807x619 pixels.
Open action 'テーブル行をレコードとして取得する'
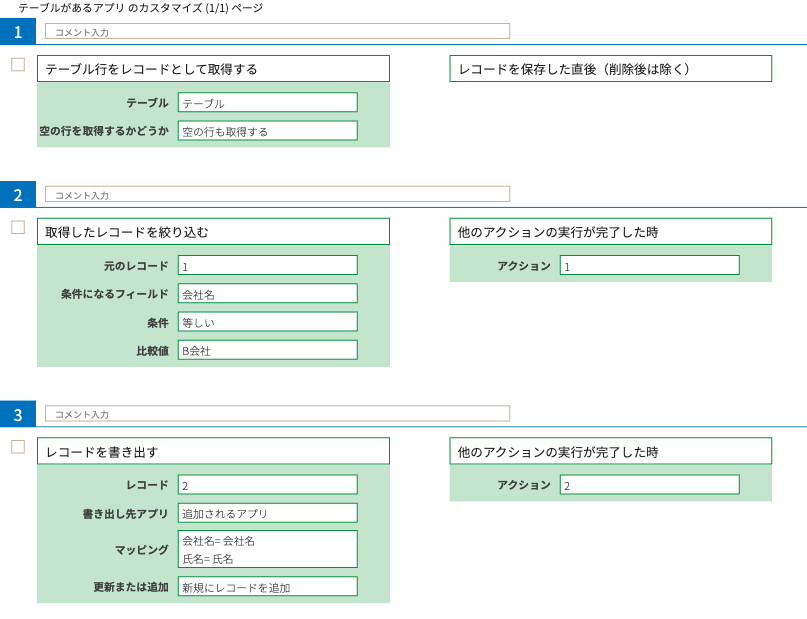point(213,69)
